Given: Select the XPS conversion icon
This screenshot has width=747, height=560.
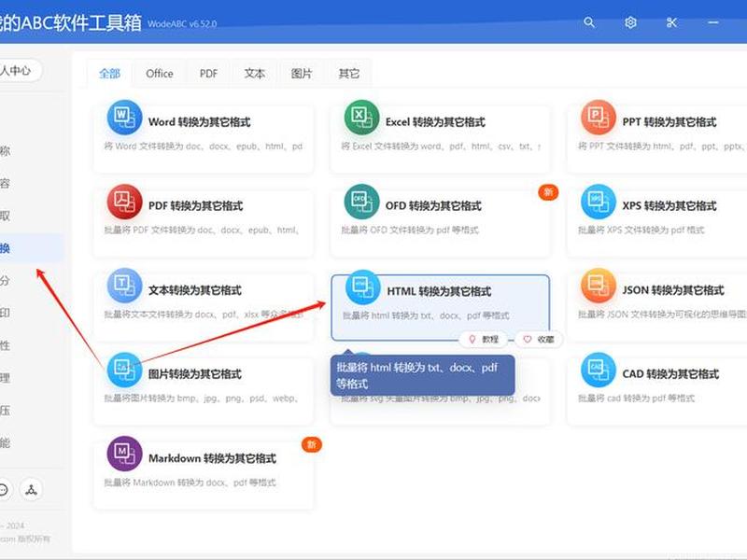Looking at the screenshot, I should pos(599,202).
